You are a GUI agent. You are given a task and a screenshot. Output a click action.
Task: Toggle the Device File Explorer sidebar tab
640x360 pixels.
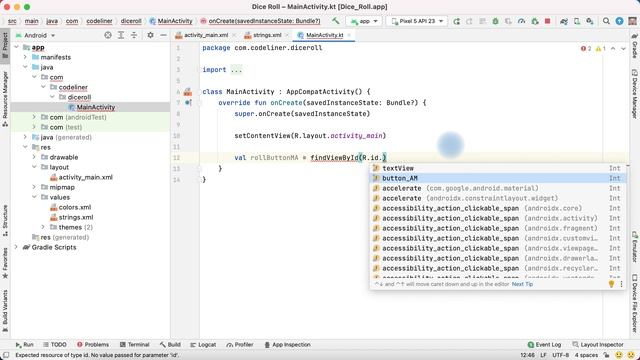tap(635, 303)
